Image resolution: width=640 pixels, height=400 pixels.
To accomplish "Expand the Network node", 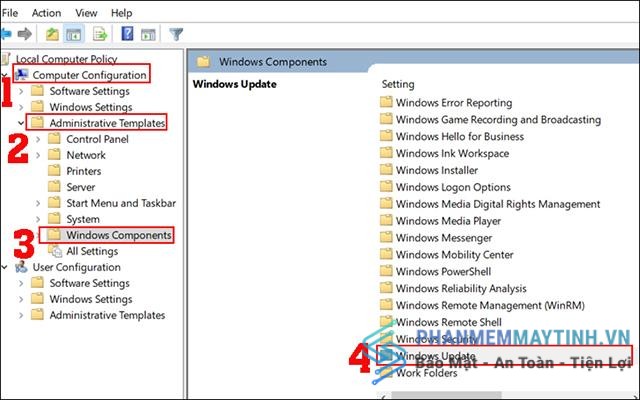I will [x=38, y=155].
